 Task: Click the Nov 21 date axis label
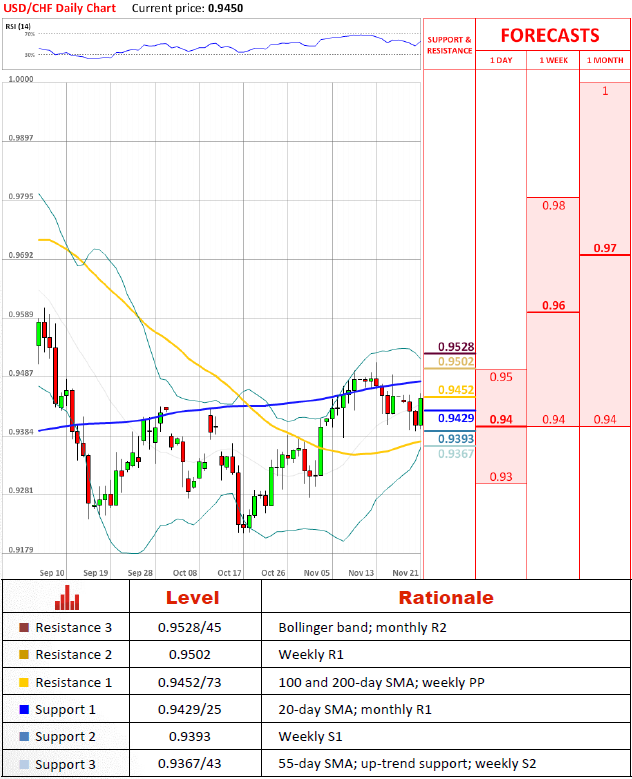(x=405, y=573)
